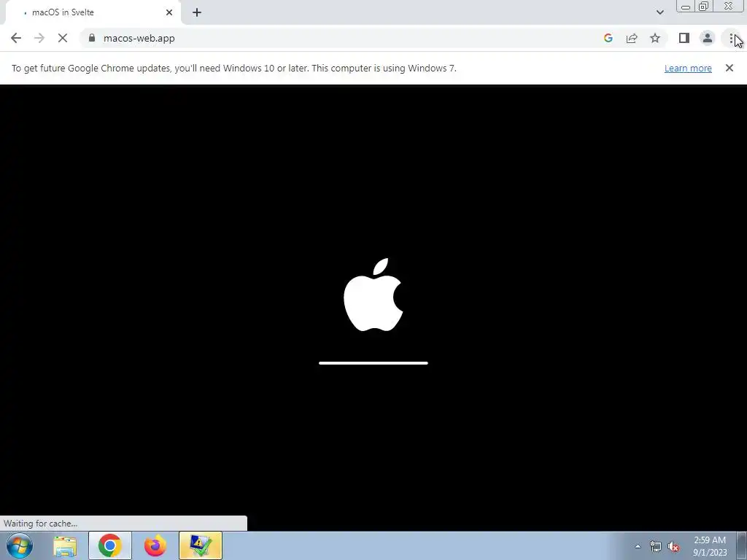The image size is (747, 560).
Task: Show hidden system tray icons
Action: tap(638, 546)
